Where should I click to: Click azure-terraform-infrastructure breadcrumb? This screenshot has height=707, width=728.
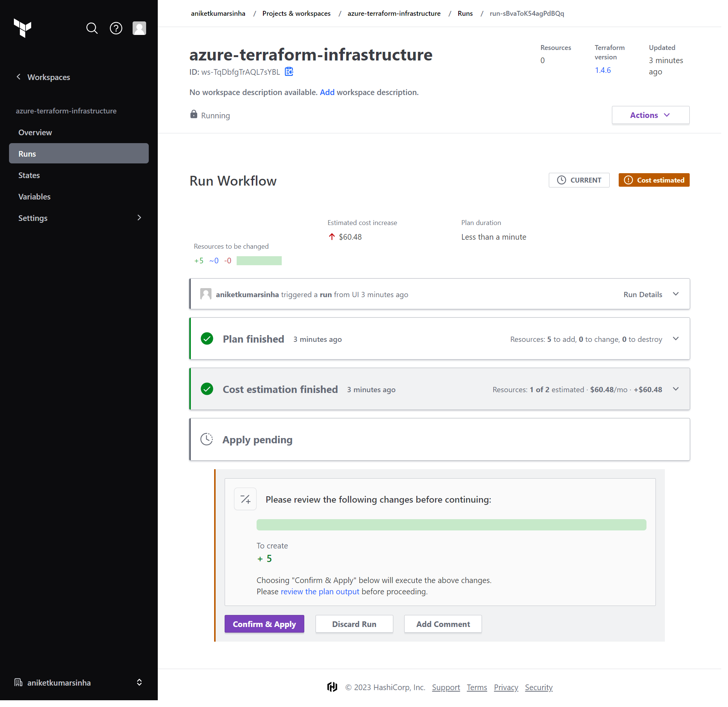394,14
